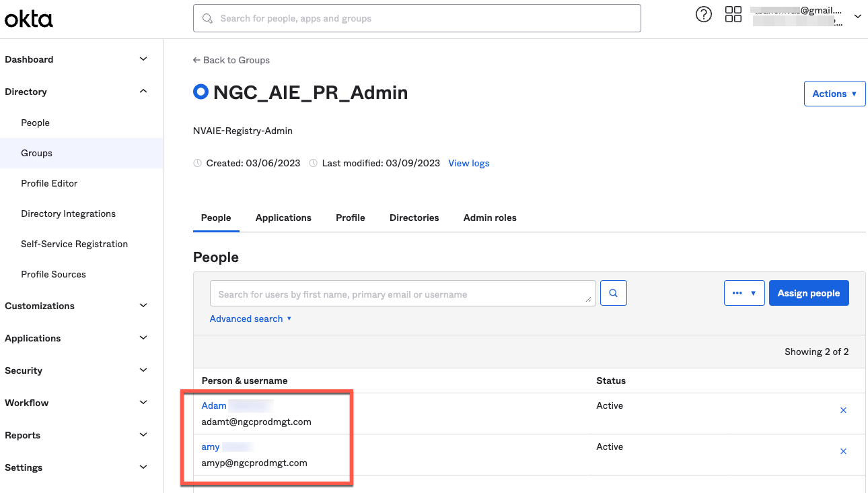Open the three-dots more options dropdown

[744, 293]
